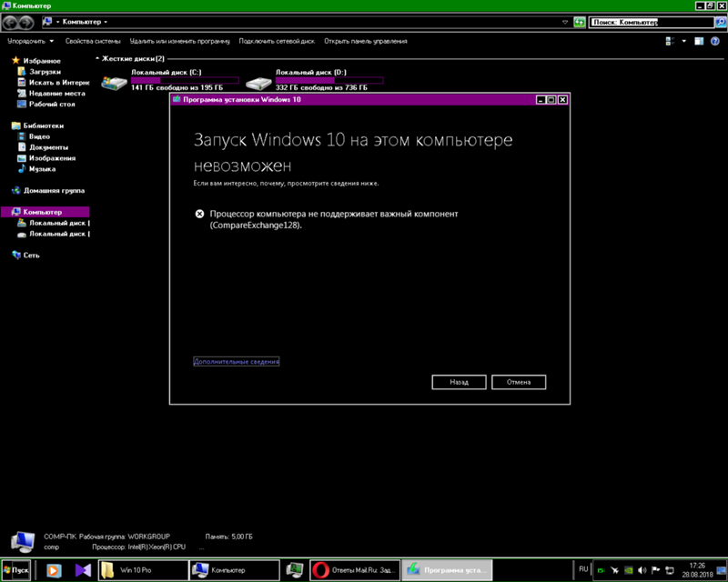Click Свойства системы in toolbar
The height and width of the screenshot is (582, 728).
[x=92, y=41]
